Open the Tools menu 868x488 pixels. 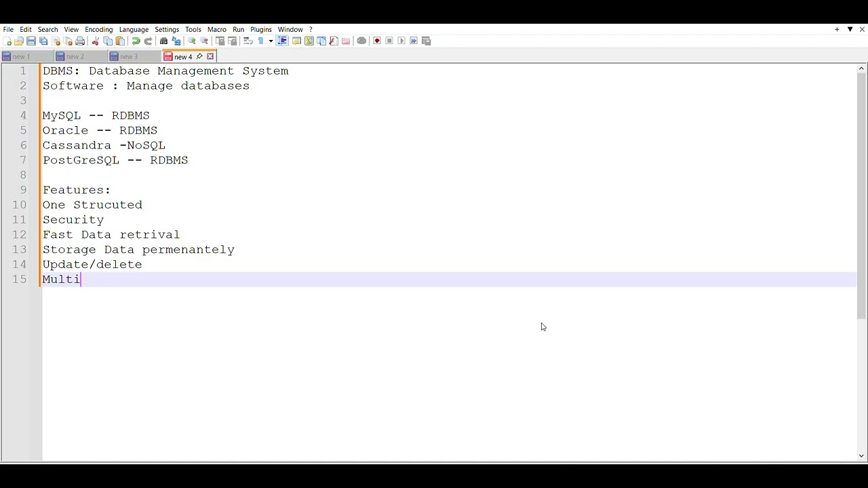point(193,29)
